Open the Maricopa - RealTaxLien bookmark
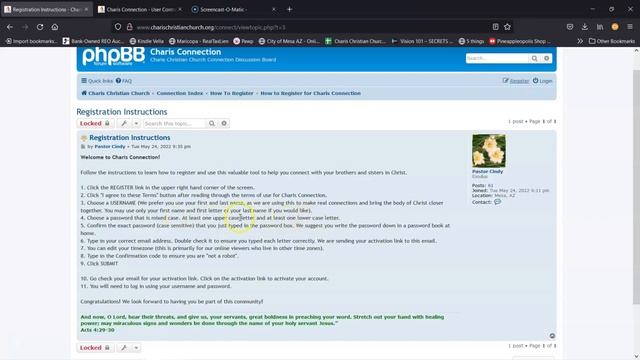 click(x=199, y=41)
